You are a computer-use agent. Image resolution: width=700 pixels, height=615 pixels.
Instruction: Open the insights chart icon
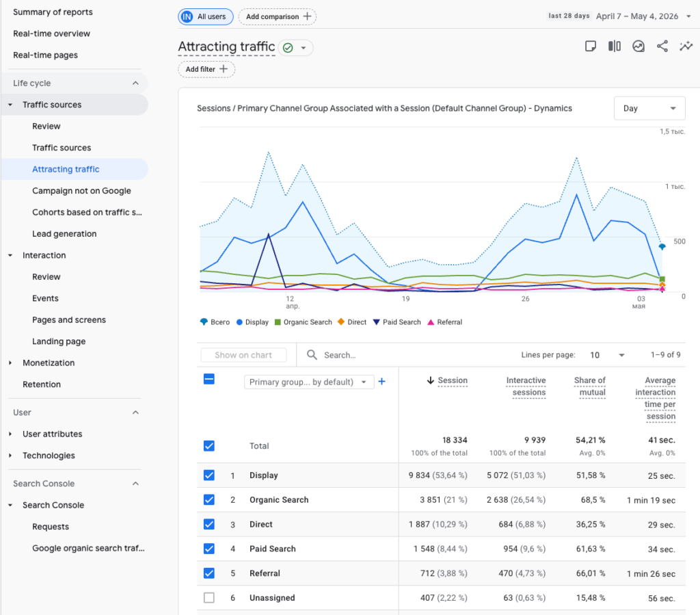[638, 46]
